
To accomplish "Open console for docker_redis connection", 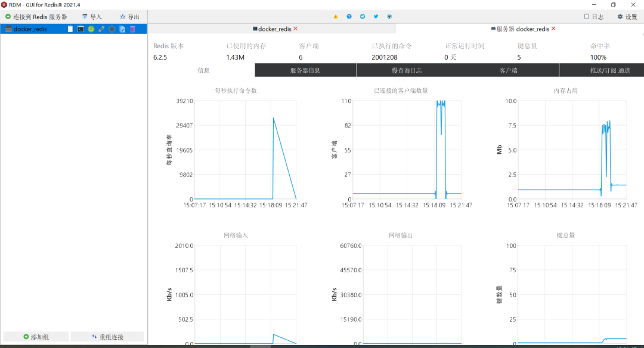I will click(80, 29).
